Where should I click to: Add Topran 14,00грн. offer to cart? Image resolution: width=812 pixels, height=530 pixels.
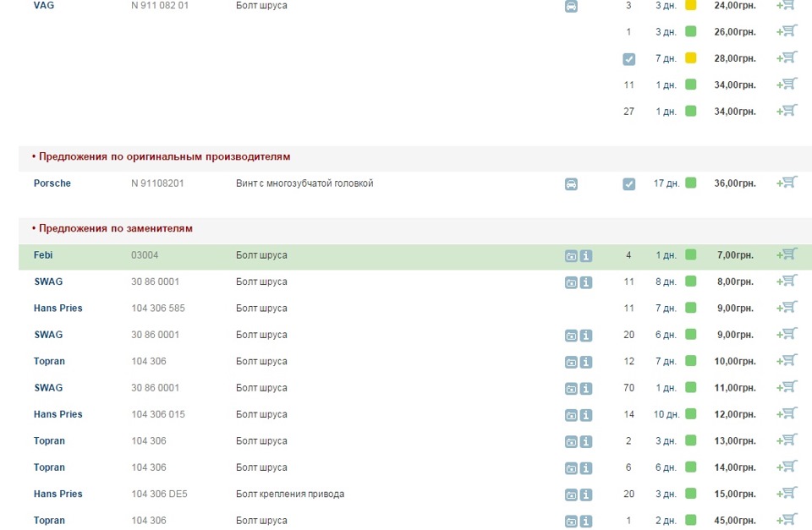787,467
